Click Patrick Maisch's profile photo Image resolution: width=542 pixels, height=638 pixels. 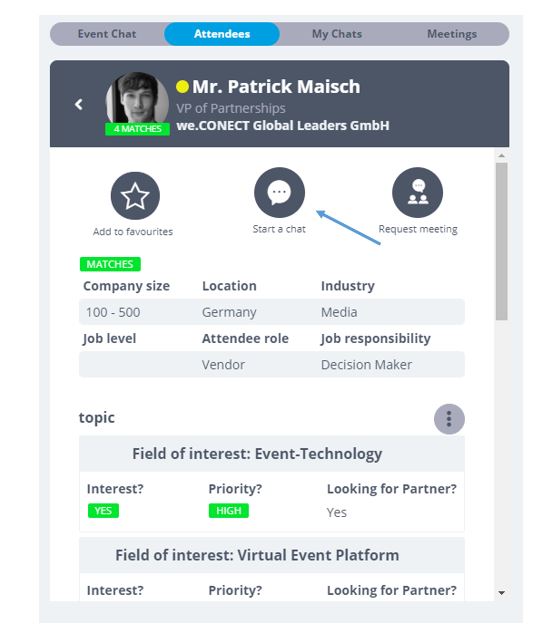click(x=137, y=100)
